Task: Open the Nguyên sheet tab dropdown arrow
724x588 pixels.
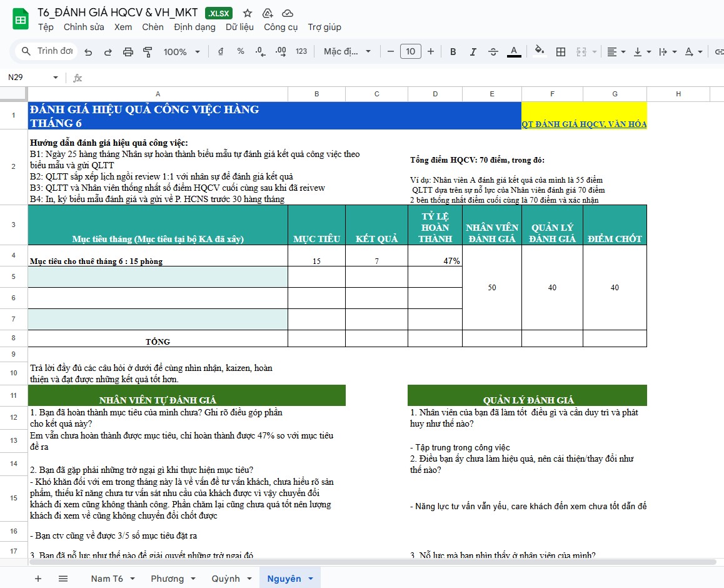Action: coord(311,579)
